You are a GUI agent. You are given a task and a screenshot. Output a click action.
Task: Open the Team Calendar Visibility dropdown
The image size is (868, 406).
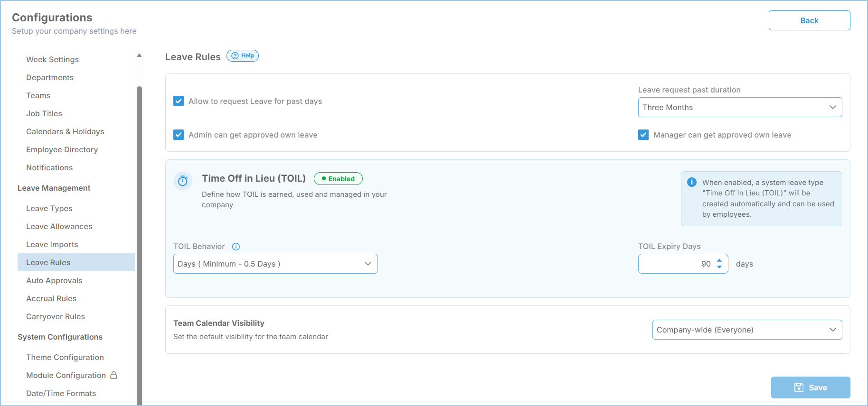[747, 330]
